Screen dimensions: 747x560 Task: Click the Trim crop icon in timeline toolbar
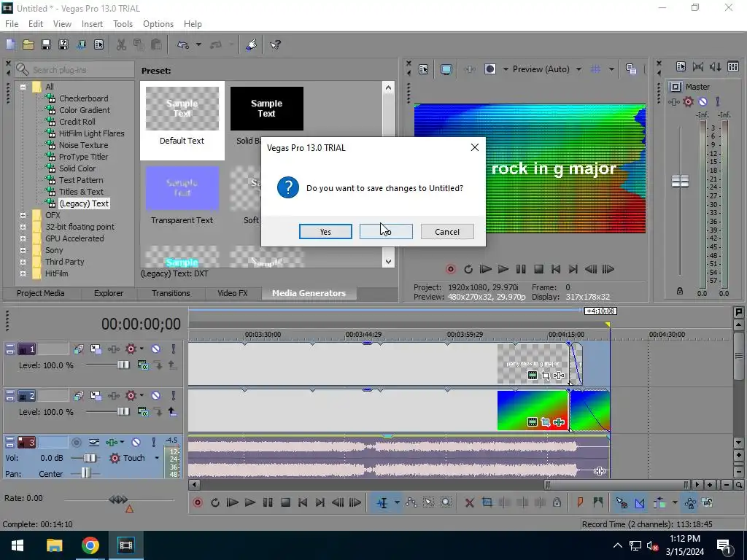tap(487, 502)
